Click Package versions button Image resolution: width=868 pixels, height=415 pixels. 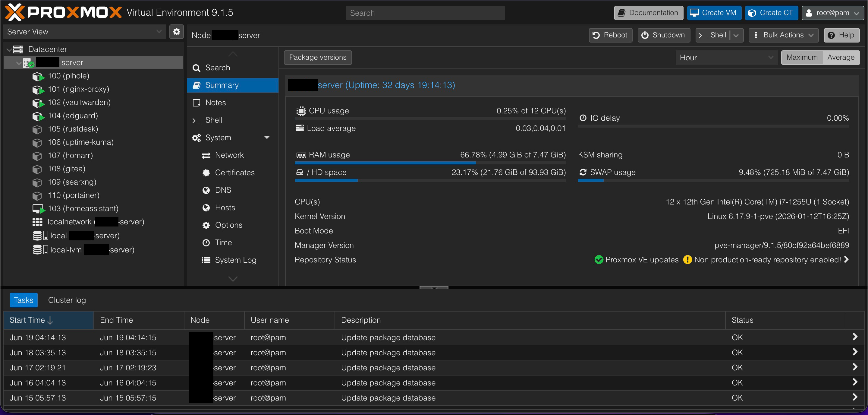pos(318,58)
